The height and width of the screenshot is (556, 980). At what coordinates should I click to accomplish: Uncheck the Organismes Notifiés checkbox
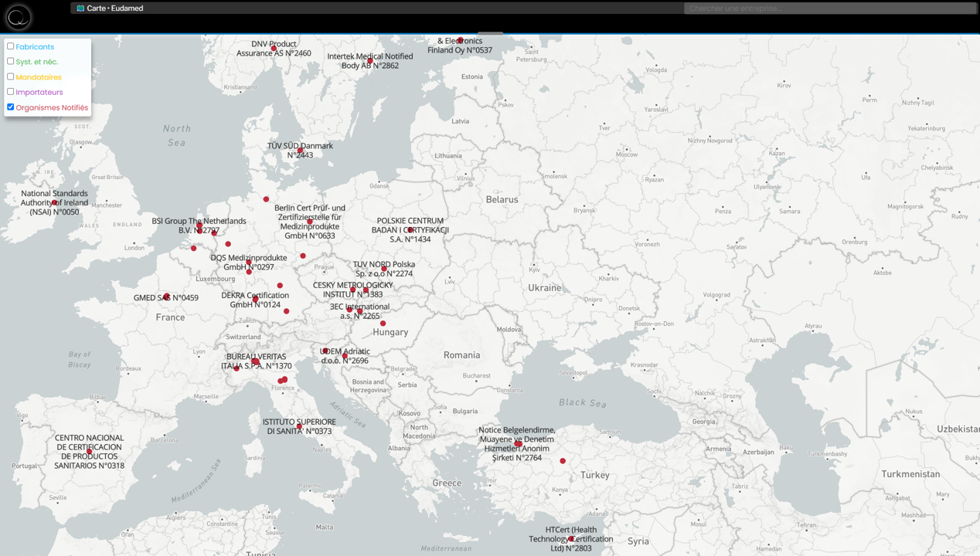[11, 107]
